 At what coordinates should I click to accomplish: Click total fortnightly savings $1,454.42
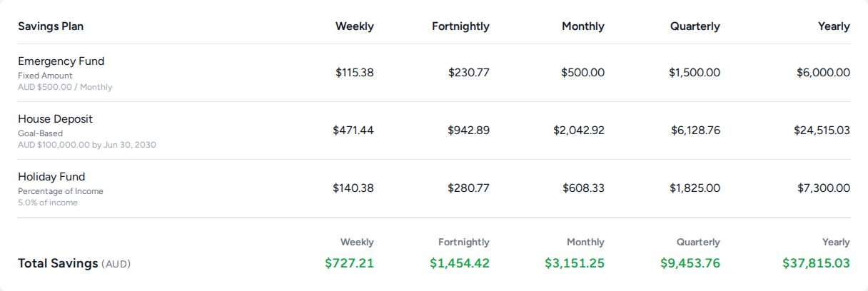460,263
